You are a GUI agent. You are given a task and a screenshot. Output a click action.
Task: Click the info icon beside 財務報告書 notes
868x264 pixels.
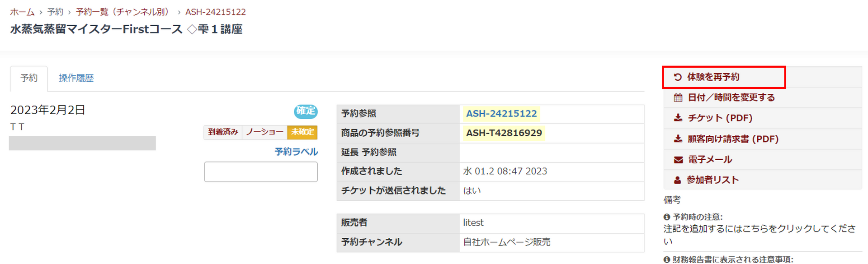(x=667, y=259)
